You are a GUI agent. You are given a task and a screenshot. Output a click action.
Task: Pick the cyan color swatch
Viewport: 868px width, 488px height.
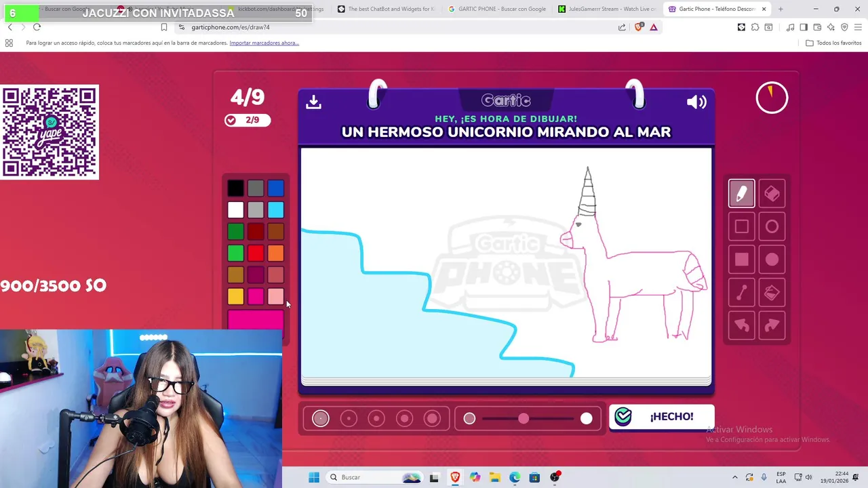tap(275, 210)
